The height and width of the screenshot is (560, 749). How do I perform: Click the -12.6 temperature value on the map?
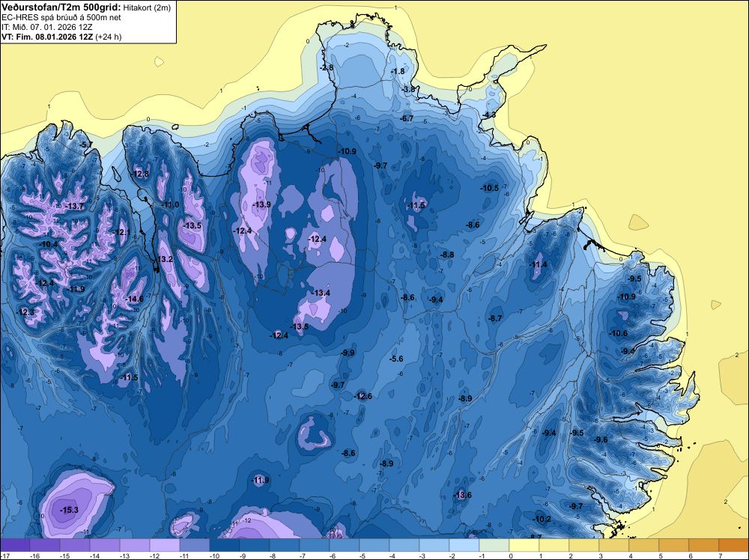pos(363,396)
